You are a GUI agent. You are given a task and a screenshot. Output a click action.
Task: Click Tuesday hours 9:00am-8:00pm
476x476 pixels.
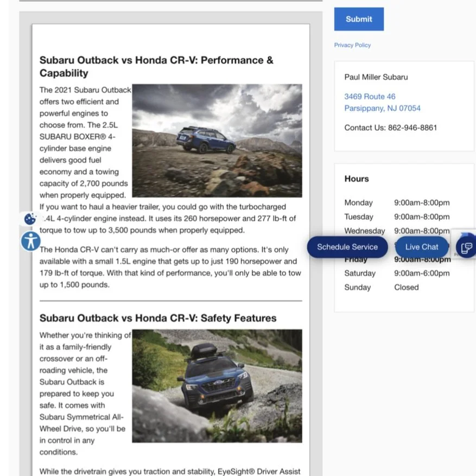coord(422,217)
